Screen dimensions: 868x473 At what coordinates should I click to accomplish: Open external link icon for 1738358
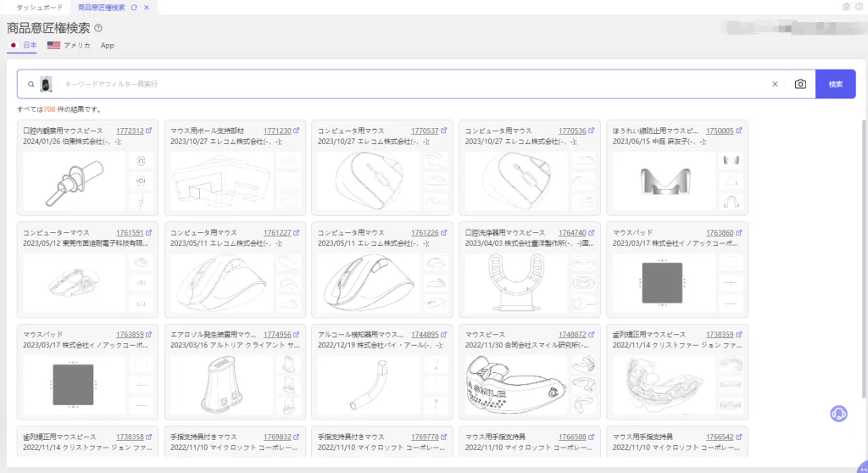pos(149,437)
